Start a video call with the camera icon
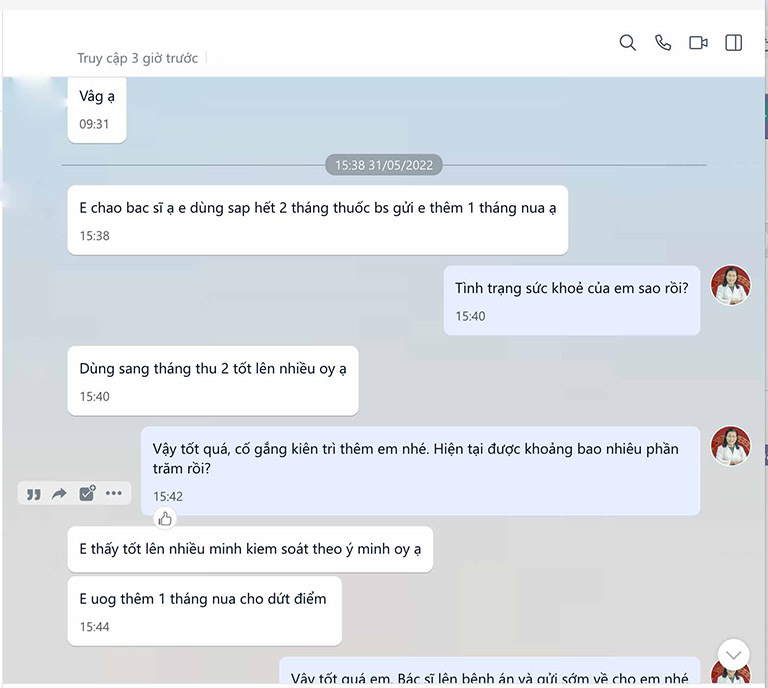The width and height of the screenshot is (768, 688). [698, 43]
